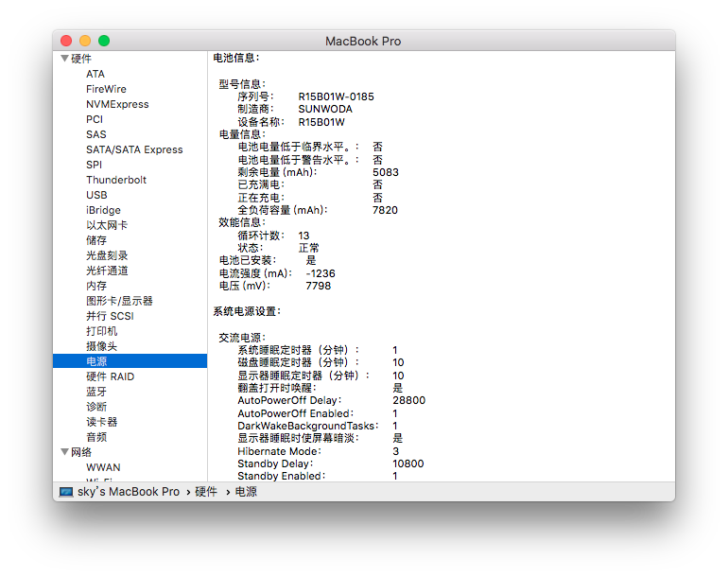Screen dimensions: 728x577
Task: Select ATA in the sidebar
Action: (x=95, y=74)
